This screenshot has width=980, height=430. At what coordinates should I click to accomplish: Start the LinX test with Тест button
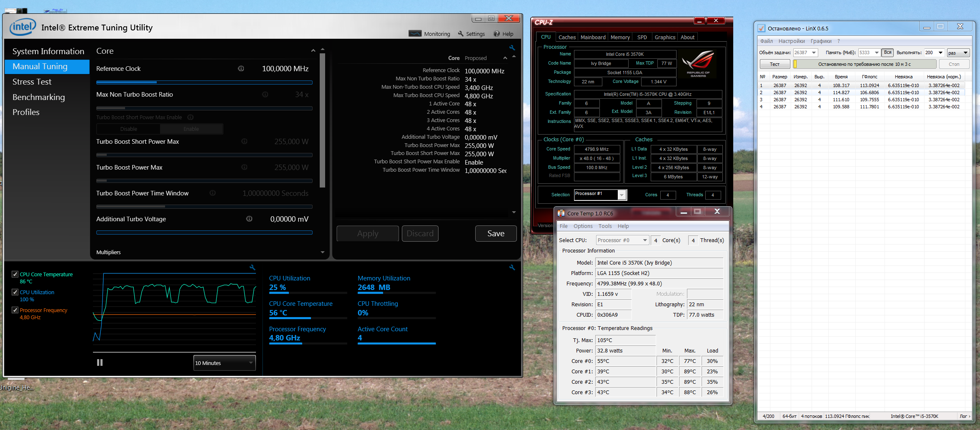coord(774,64)
